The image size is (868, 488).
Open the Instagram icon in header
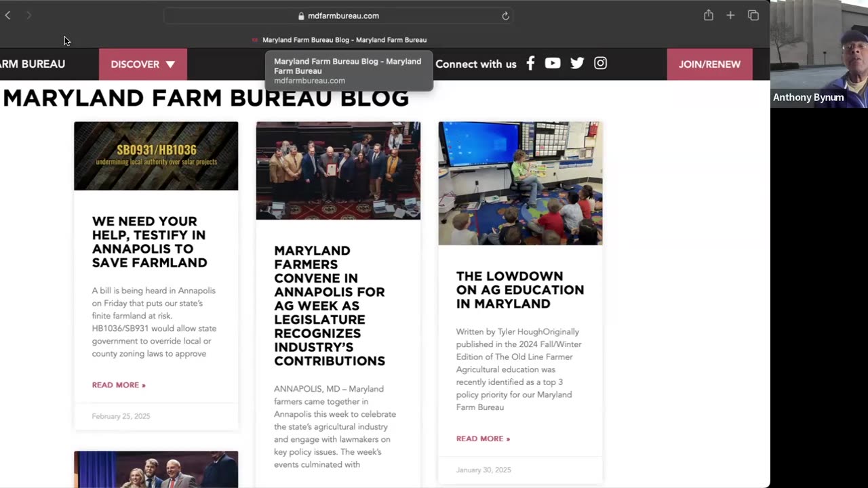600,63
